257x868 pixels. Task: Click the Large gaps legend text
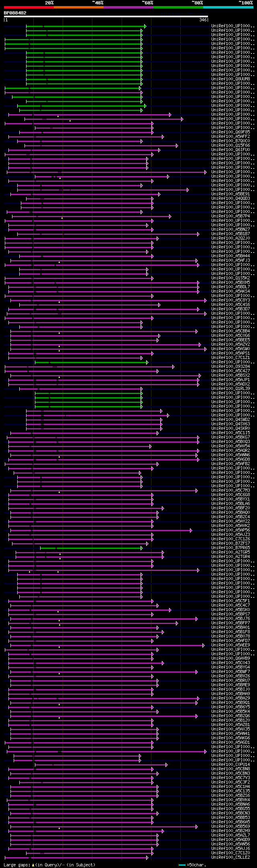[x=49, y=864]
